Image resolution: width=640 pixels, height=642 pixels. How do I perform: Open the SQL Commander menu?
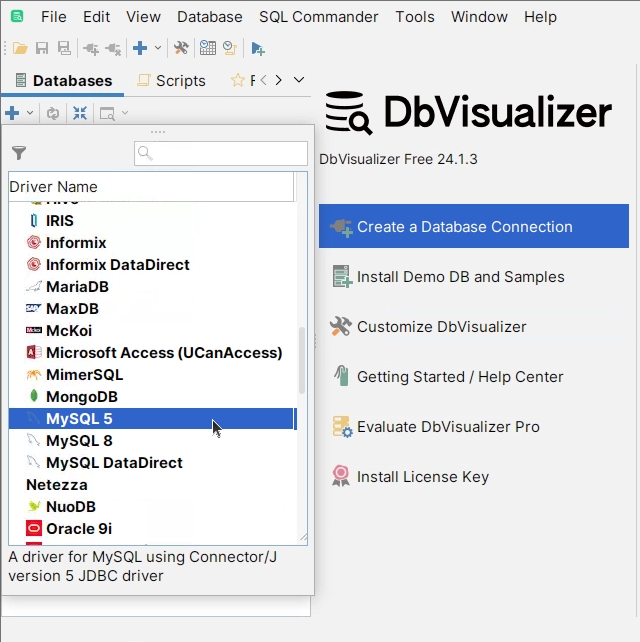(318, 17)
